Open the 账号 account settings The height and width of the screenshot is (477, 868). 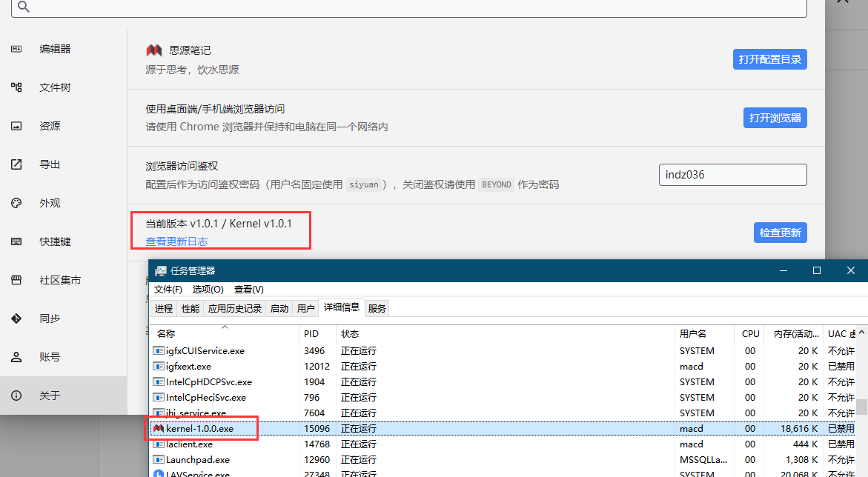(x=50, y=357)
